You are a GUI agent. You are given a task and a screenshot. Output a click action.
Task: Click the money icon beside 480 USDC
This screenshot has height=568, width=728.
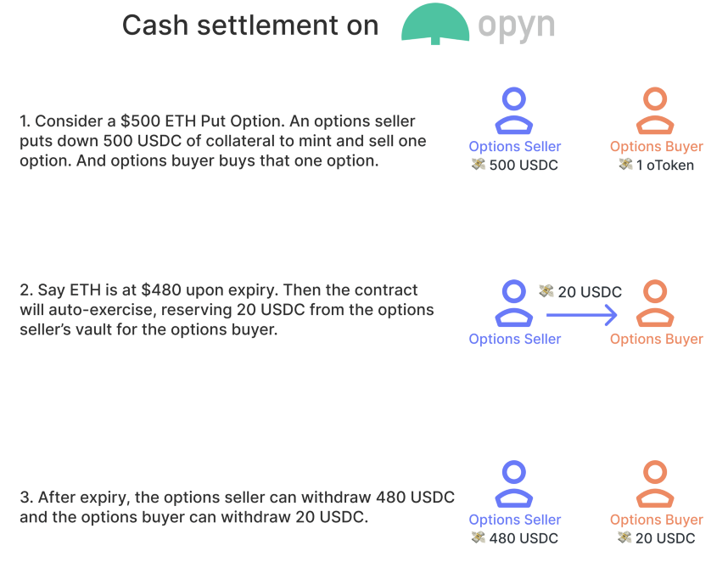tap(479, 537)
